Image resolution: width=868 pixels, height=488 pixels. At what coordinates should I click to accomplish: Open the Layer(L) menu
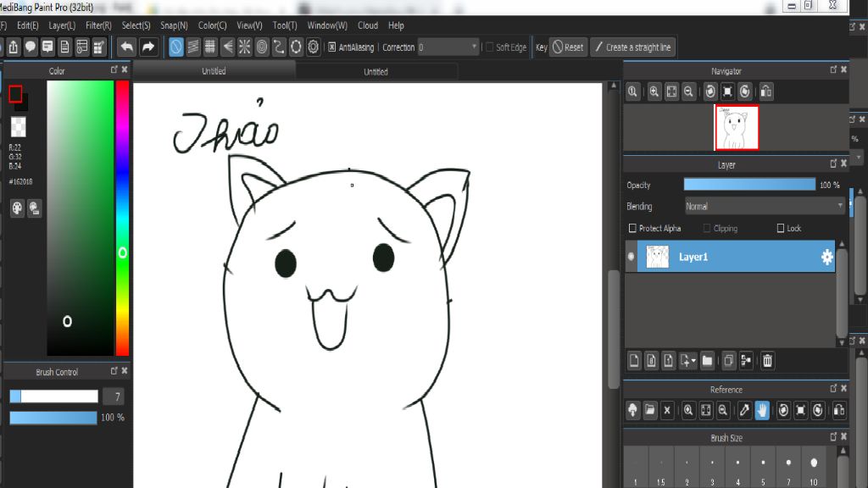62,25
